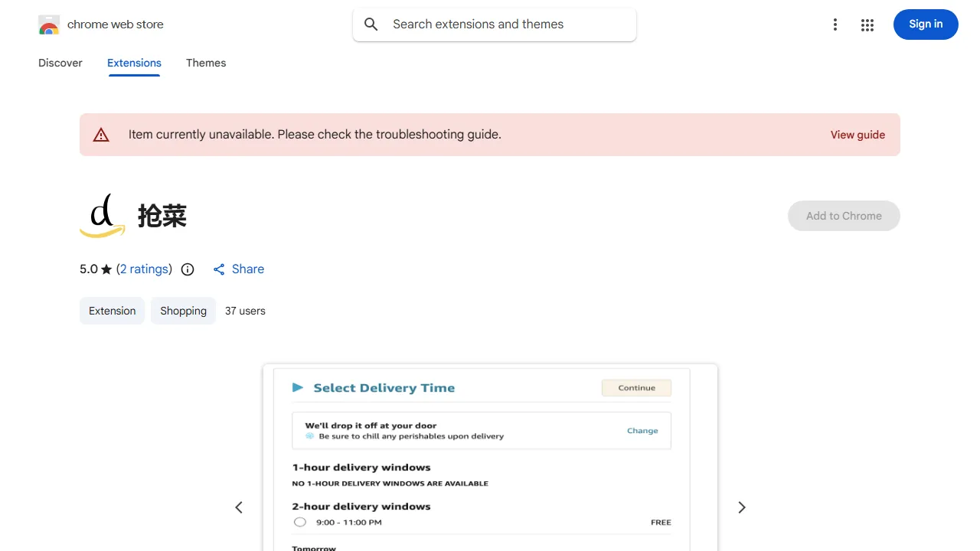Image resolution: width=980 pixels, height=551 pixels.
Task: Open the View guide link
Action: [857, 134]
